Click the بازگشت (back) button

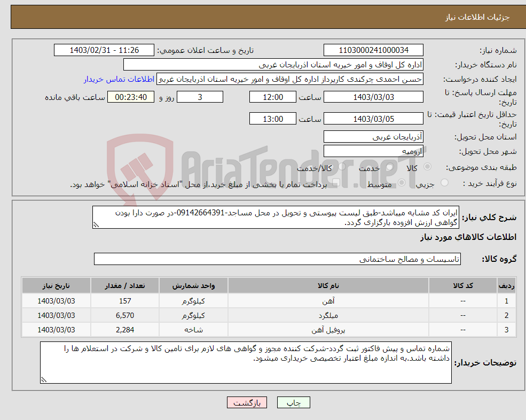247,402
